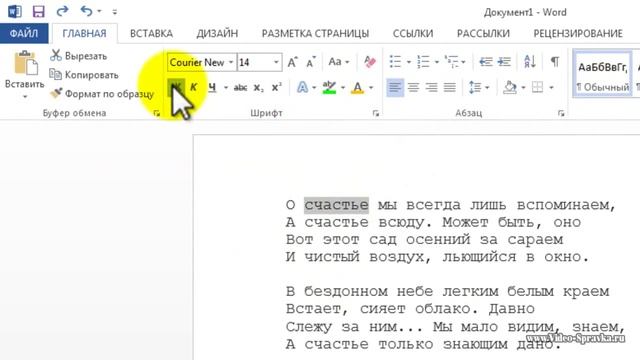Image resolution: width=640 pixels, height=360 pixels.
Task: Open the Буфер обмена dialog launcher
Action: pyautogui.click(x=156, y=113)
